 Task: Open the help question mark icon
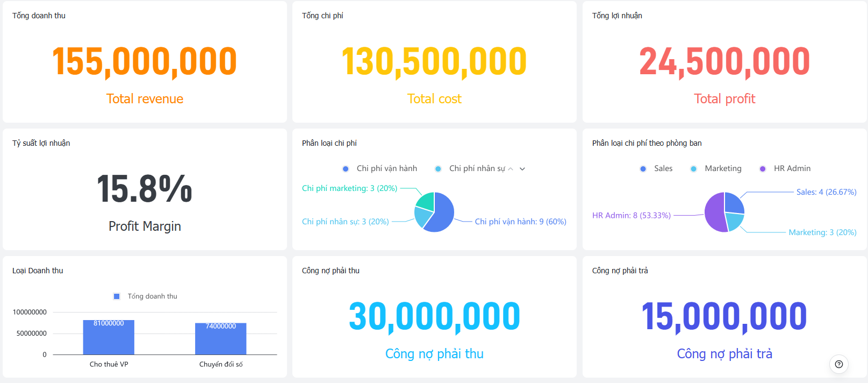[x=839, y=364]
